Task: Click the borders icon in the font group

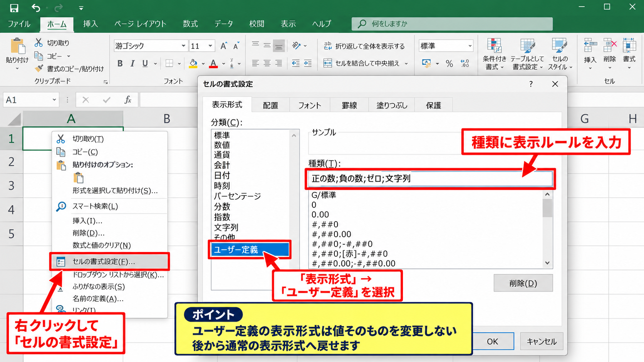Action: coord(169,63)
